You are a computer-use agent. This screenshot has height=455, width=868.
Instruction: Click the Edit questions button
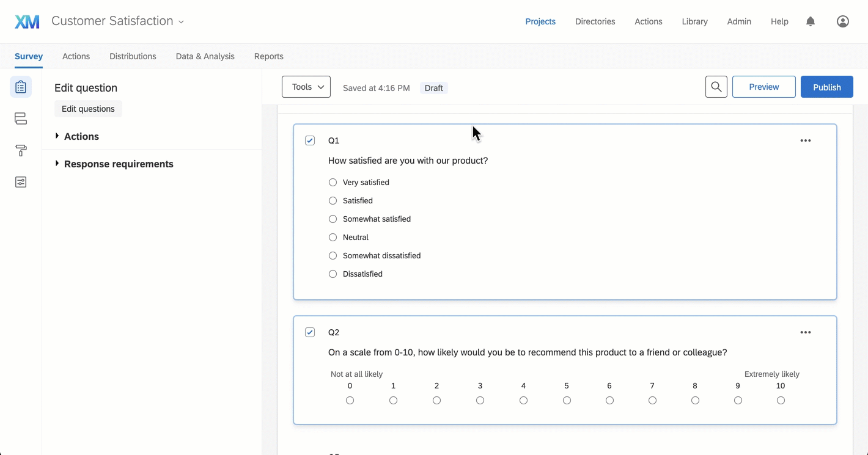coord(88,109)
